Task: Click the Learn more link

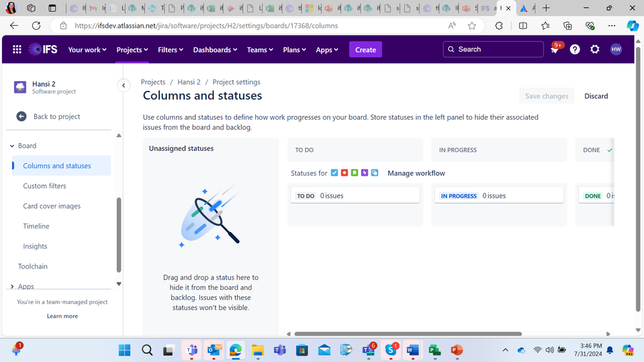Action: coord(63,316)
